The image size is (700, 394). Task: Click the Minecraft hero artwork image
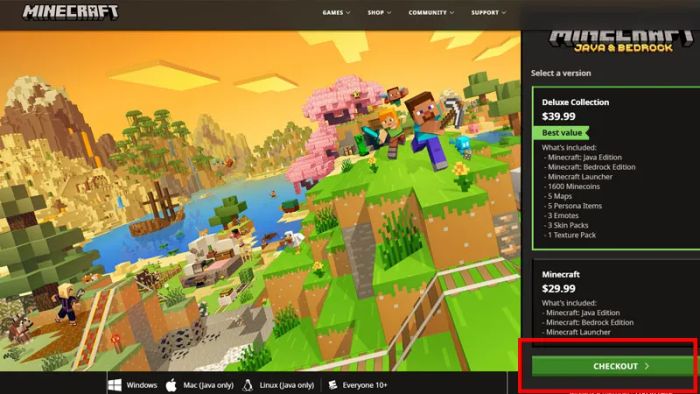[x=260, y=201]
